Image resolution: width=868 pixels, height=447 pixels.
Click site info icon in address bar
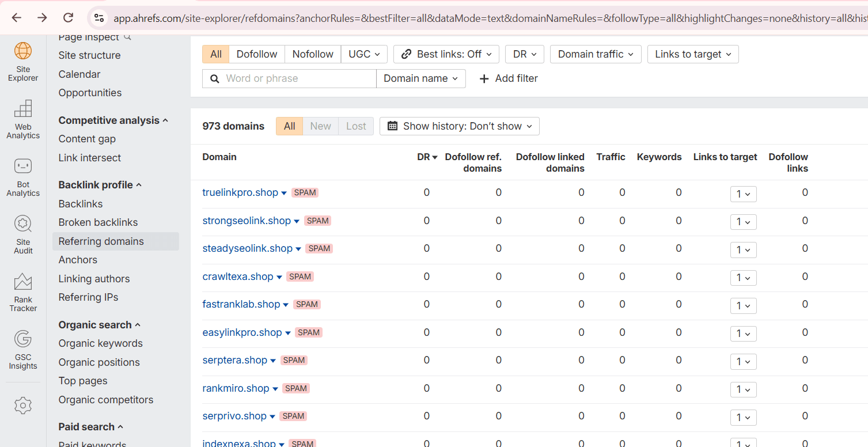99,18
